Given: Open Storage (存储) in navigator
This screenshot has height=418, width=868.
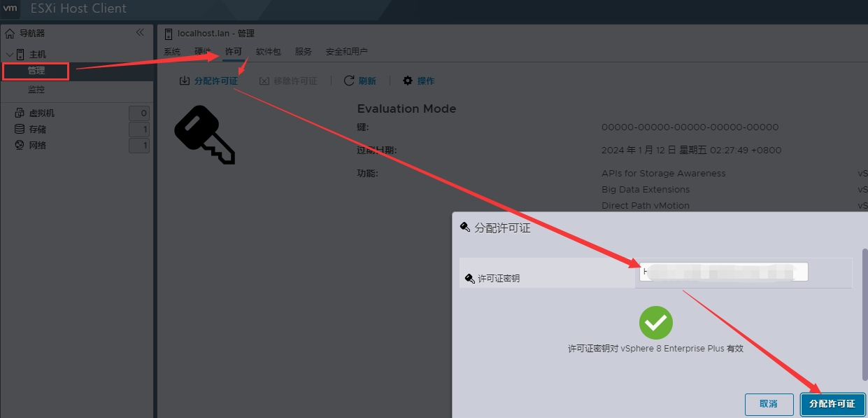Looking at the screenshot, I should (x=37, y=130).
